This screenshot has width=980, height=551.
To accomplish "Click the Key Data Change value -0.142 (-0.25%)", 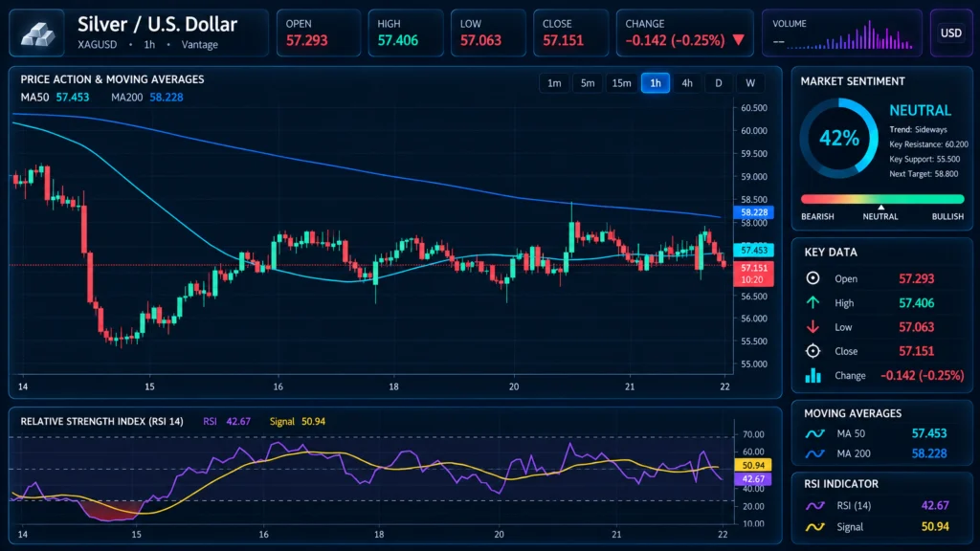I will [922, 375].
